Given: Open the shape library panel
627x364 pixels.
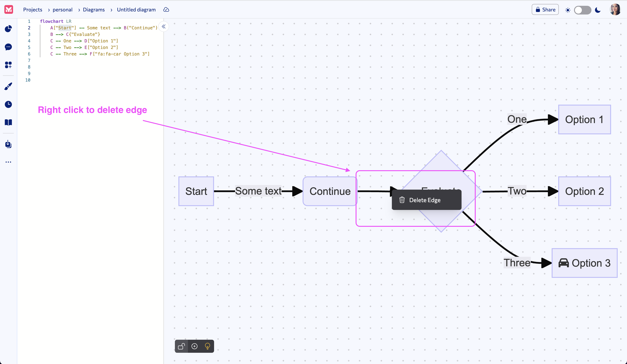Looking at the screenshot, I should 8,65.
